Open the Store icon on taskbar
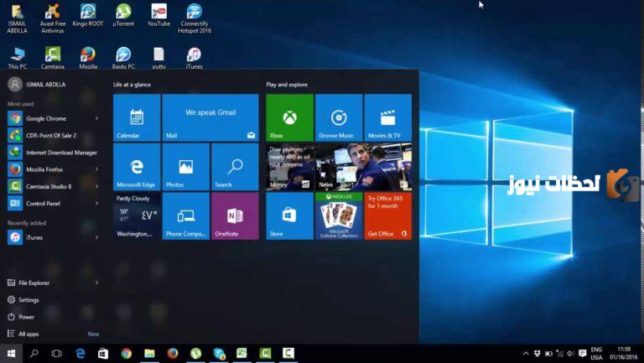This screenshot has height=363, width=644. pyautogui.click(x=103, y=354)
